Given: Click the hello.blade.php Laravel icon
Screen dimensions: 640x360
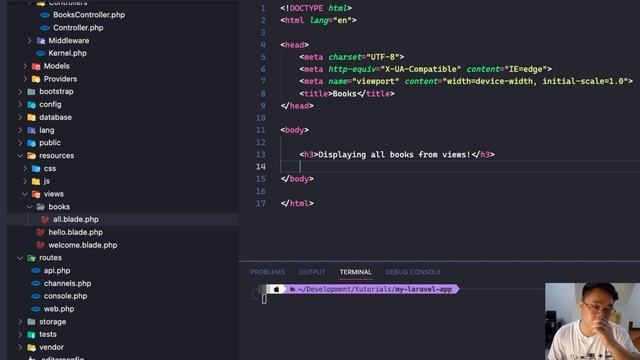Looking at the screenshot, I should (40, 232).
